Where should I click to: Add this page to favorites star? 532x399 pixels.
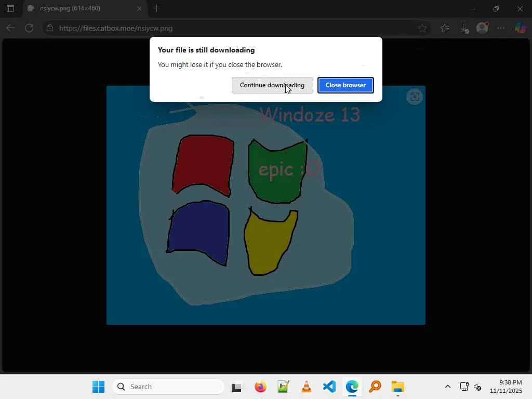point(422,28)
